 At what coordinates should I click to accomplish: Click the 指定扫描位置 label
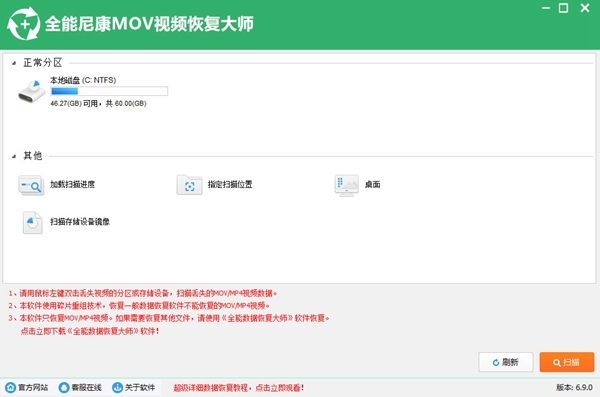pyautogui.click(x=230, y=184)
